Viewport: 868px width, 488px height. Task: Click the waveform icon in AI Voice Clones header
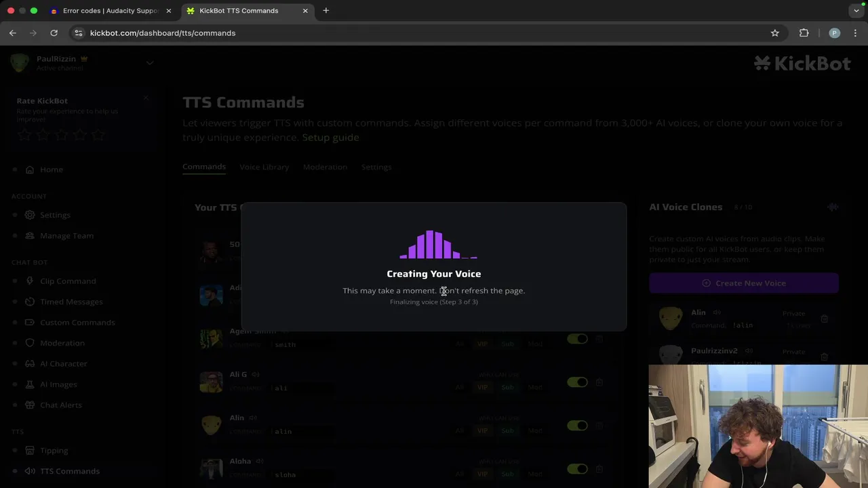(833, 207)
